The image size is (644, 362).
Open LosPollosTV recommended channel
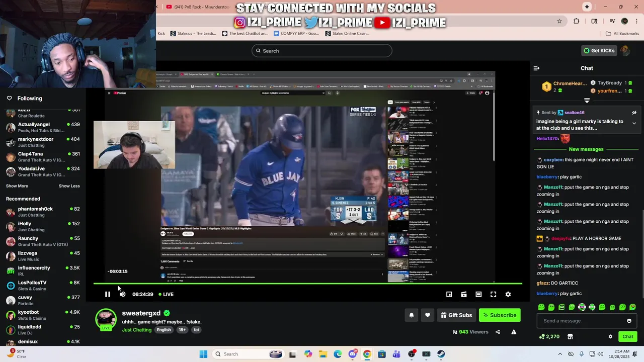click(43, 286)
